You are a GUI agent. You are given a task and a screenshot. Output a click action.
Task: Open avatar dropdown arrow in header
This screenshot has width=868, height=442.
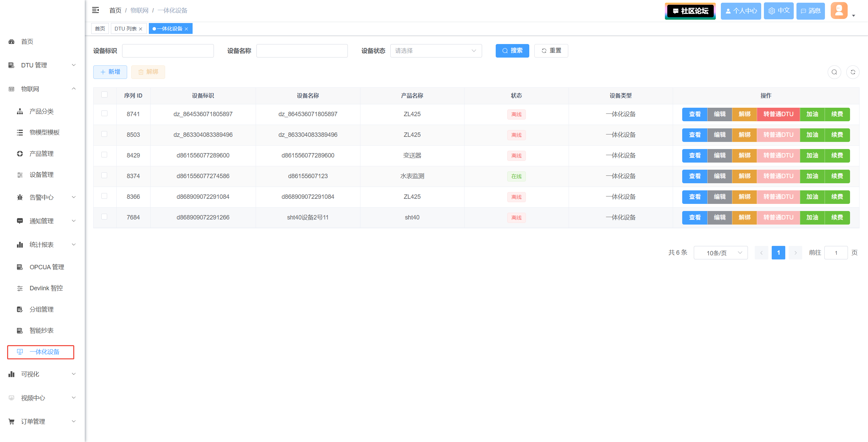coord(854,16)
